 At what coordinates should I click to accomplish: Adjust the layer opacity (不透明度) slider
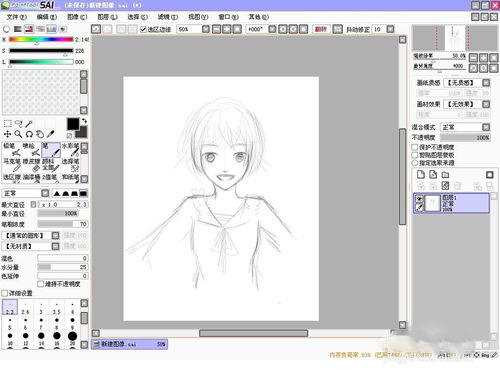465,137
